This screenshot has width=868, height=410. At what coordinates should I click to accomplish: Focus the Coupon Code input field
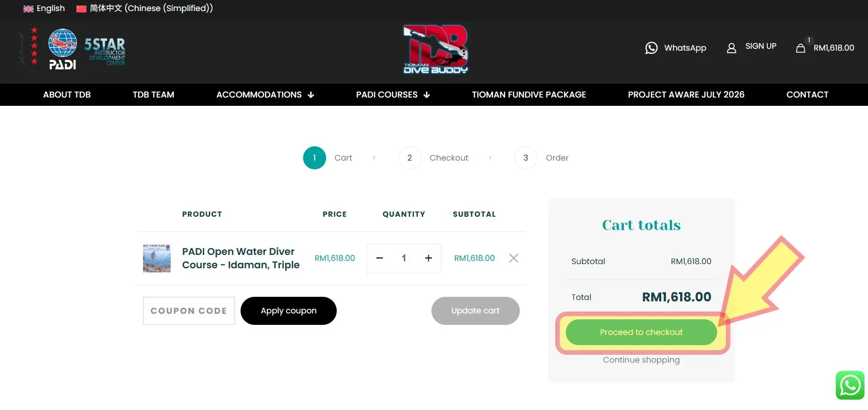[189, 311]
